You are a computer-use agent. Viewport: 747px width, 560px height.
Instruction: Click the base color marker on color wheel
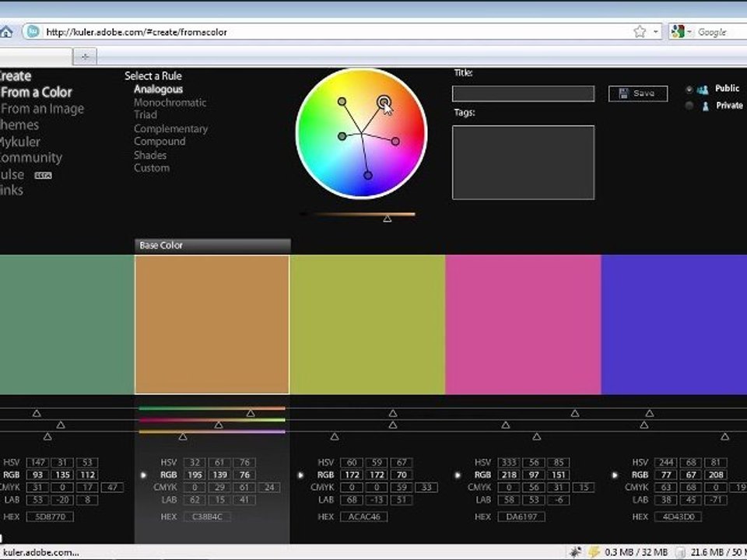tap(384, 103)
